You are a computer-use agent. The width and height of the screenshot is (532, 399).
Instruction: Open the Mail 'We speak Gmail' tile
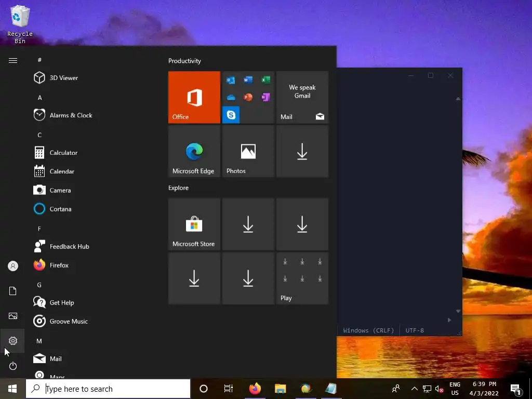[x=302, y=97]
